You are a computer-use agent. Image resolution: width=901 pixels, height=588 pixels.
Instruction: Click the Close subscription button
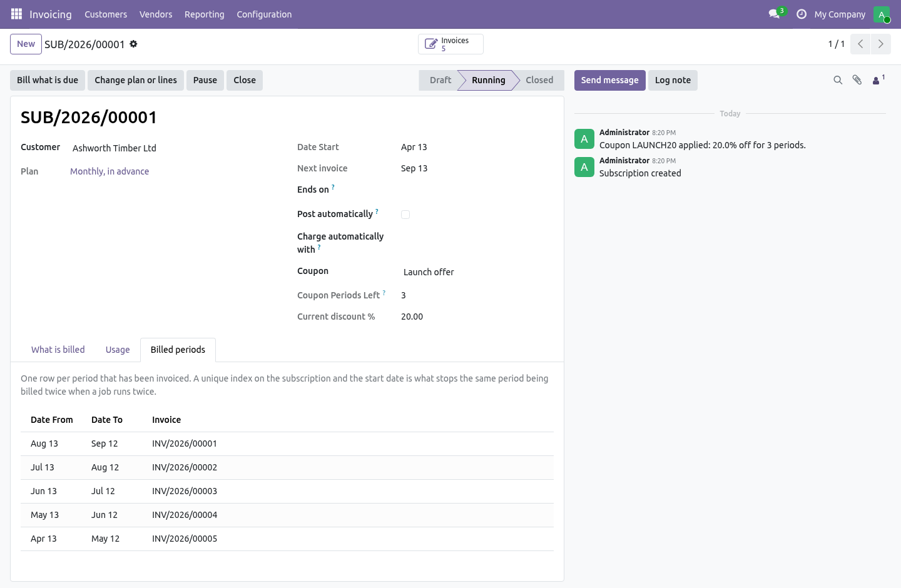(x=245, y=80)
